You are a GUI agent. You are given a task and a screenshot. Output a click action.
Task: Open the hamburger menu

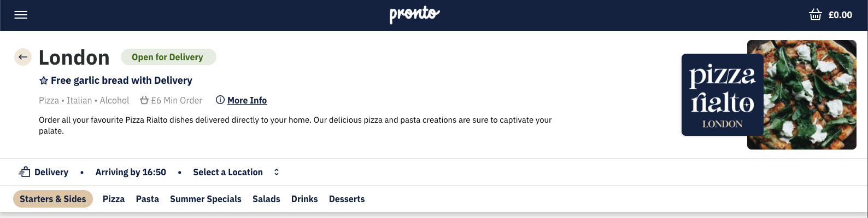(x=21, y=15)
